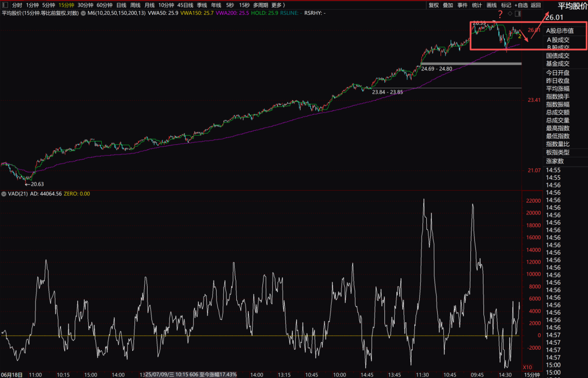Screen dimensions: 588x378
Task: Click the RSLINE indicator label
Action: click(291, 13)
